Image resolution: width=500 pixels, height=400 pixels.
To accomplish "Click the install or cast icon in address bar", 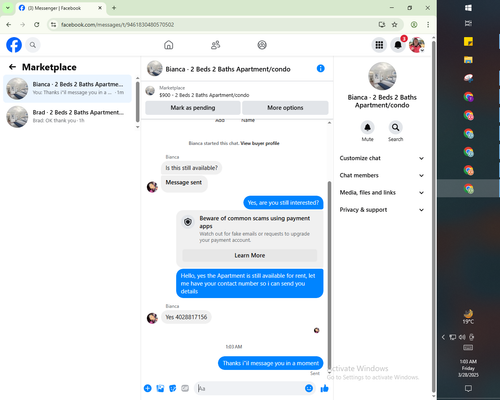I will point(382,24).
